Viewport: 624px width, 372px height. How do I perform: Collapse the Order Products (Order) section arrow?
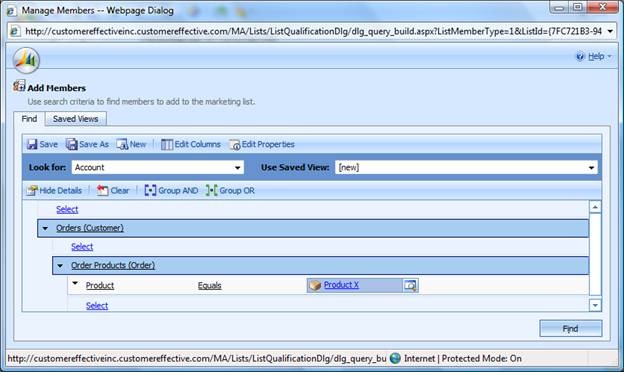click(x=60, y=266)
